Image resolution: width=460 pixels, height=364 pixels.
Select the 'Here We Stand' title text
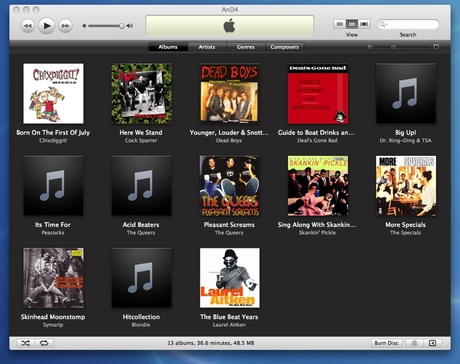pos(141,133)
